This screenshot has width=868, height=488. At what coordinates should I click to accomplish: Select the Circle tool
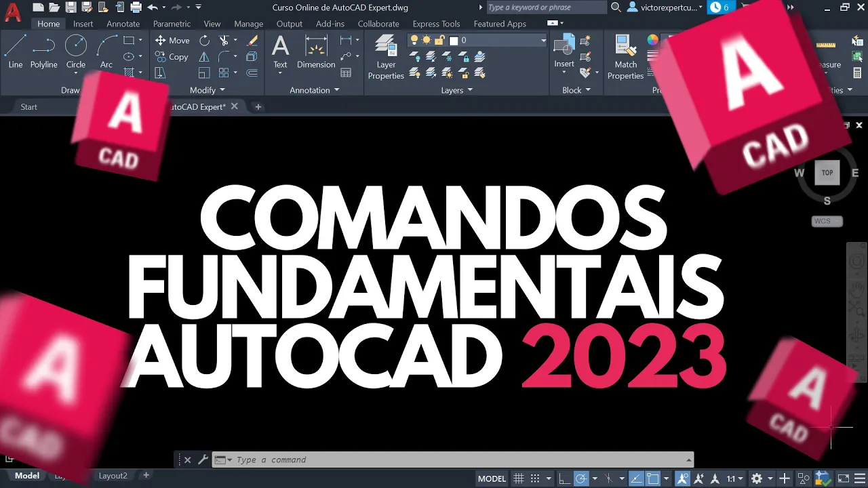tap(76, 52)
